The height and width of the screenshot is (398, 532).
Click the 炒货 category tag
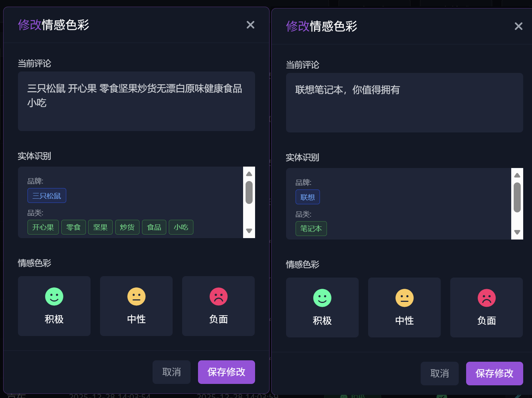[127, 227]
